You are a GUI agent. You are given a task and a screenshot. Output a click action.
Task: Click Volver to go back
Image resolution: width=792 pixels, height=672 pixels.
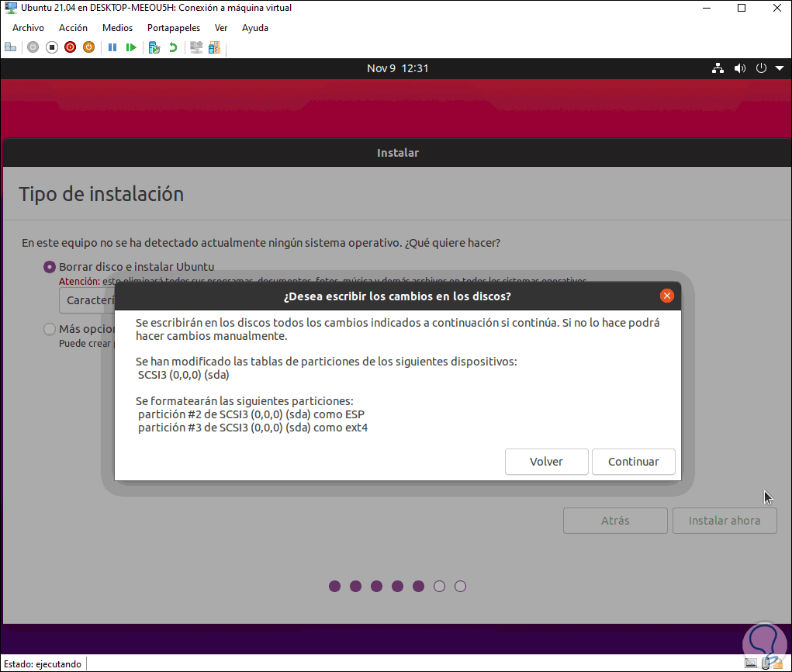[x=547, y=462]
